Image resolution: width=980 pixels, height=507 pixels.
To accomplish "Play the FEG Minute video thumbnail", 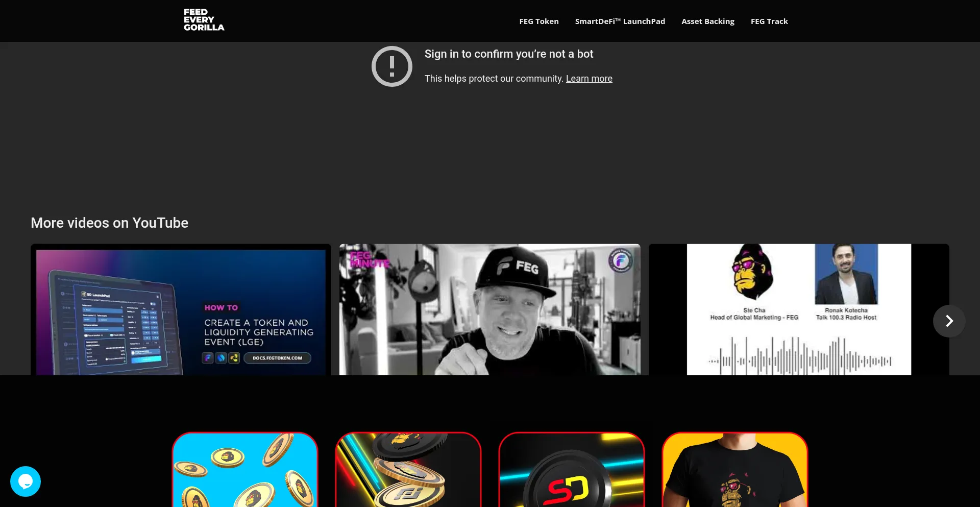I will [489, 309].
